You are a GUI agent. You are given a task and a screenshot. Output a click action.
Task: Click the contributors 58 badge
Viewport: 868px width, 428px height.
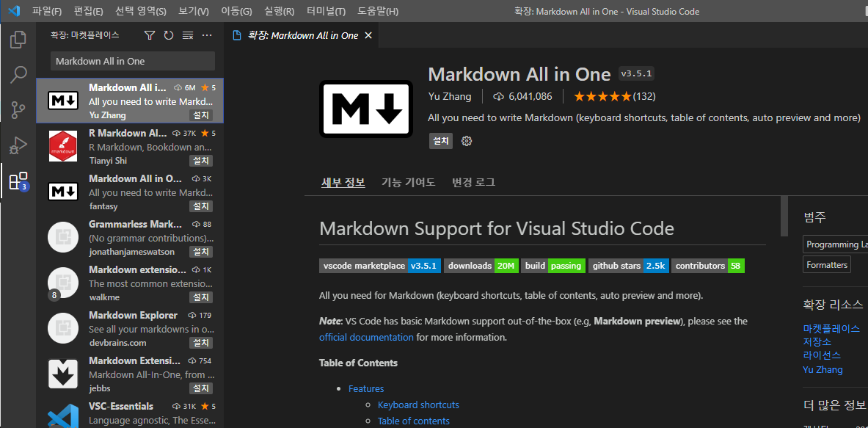pos(707,266)
